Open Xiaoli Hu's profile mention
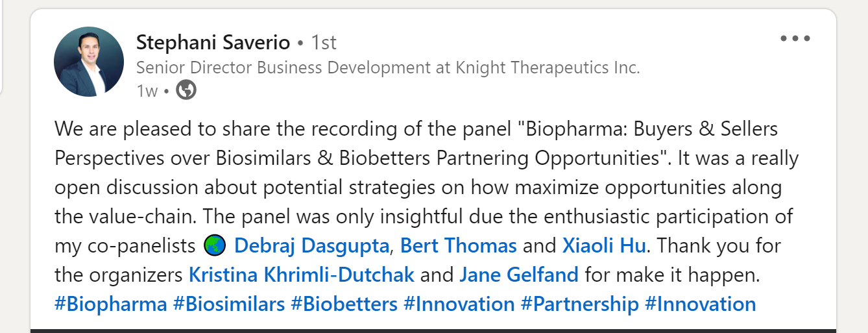 pos(604,246)
